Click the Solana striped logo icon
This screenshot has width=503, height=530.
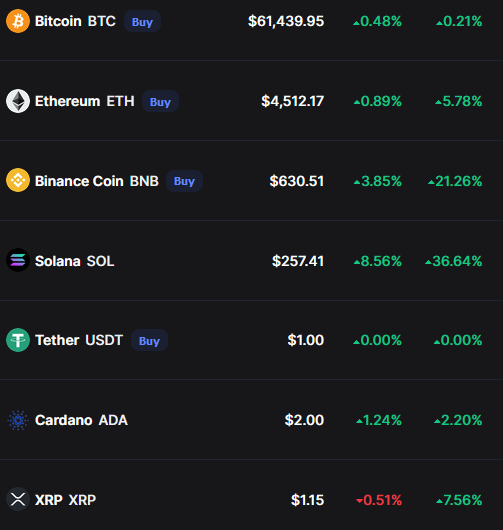18,260
